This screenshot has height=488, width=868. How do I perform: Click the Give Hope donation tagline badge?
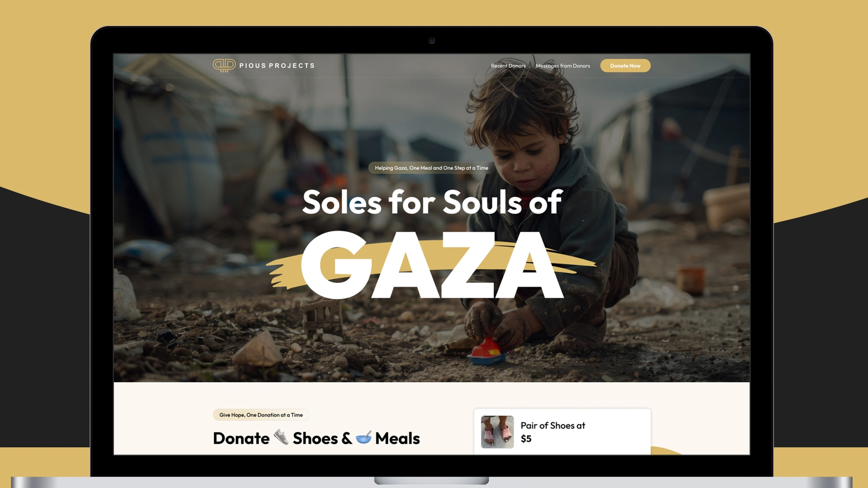(261, 415)
